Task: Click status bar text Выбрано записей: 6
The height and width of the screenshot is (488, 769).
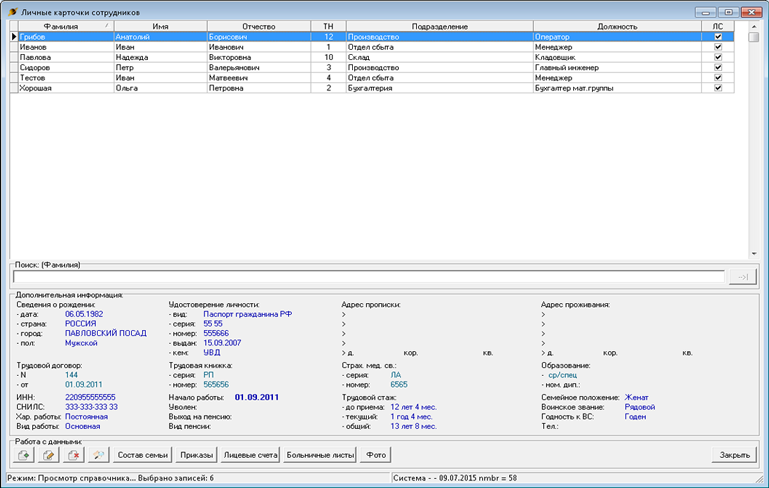Action: click(x=176, y=478)
